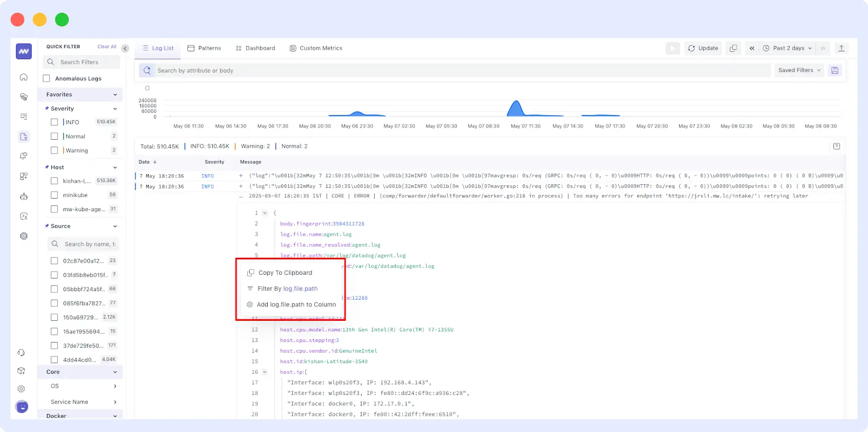Check the minikube host filter
Viewport: 868px width, 432px height.
click(54, 195)
